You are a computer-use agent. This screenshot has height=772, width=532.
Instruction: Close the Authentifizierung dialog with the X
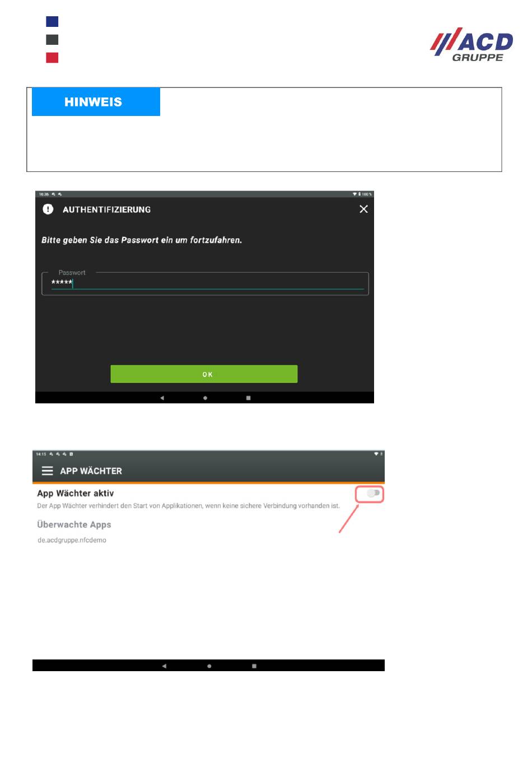[x=363, y=209]
